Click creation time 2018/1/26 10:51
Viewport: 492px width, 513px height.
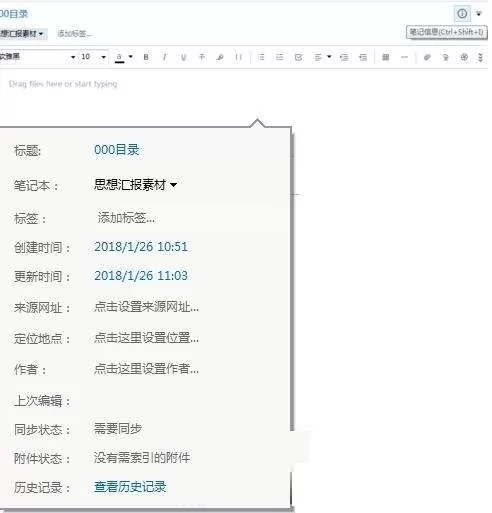point(141,247)
